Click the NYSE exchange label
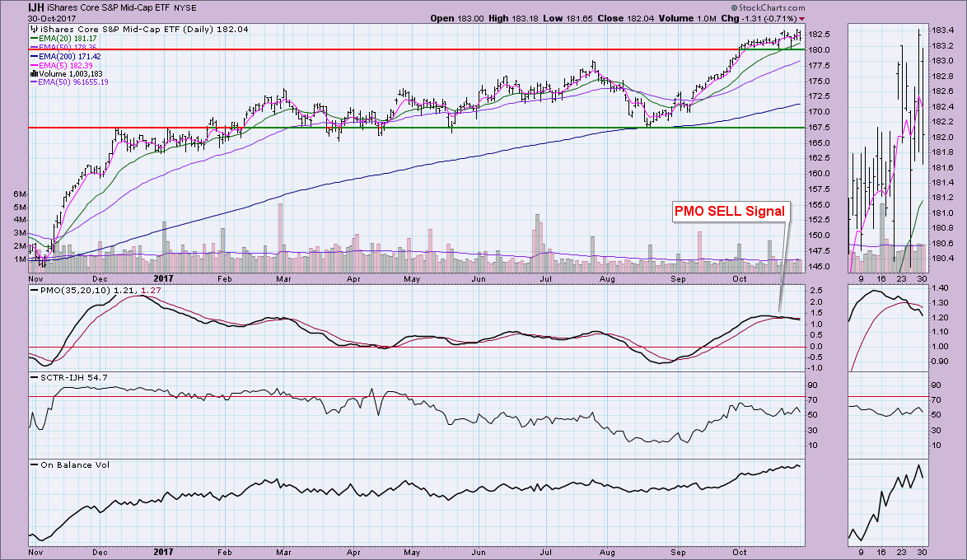This screenshot has width=967, height=560. [185, 8]
